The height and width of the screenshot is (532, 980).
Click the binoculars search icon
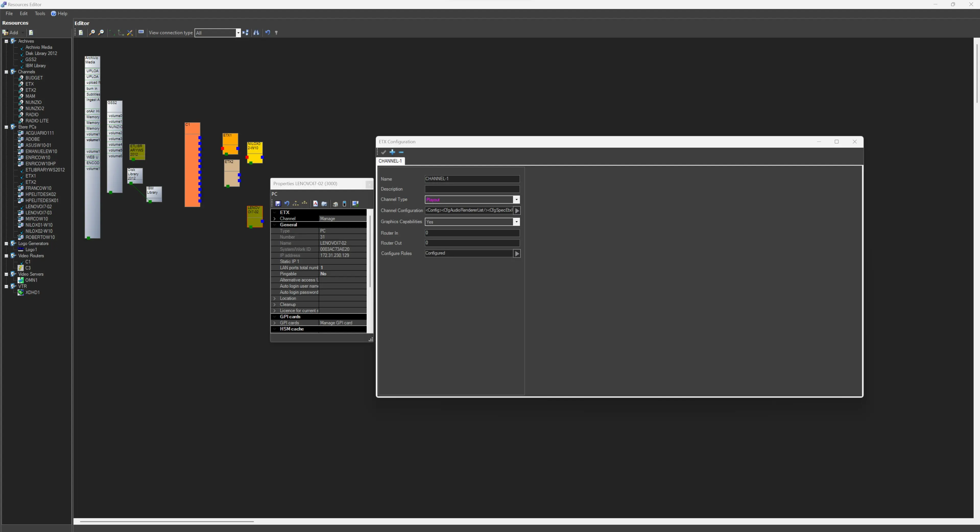[x=256, y=33]
